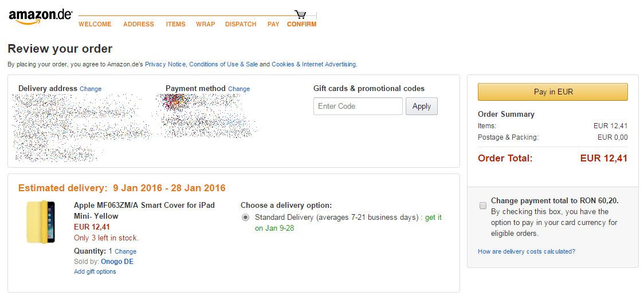644x296 pixels.
Task: Open the Onogo DE seller page
Action: (117, 262)
